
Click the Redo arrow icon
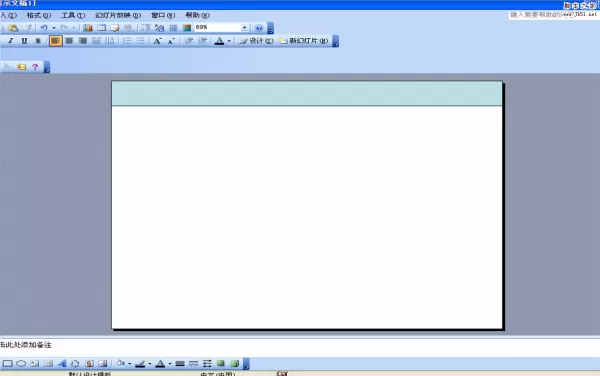click(64, 28)
